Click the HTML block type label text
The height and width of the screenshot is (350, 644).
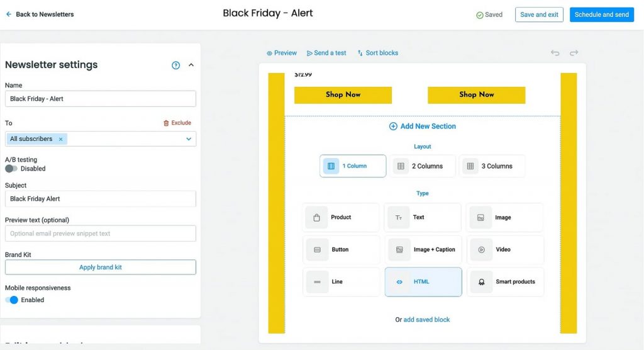421,282
